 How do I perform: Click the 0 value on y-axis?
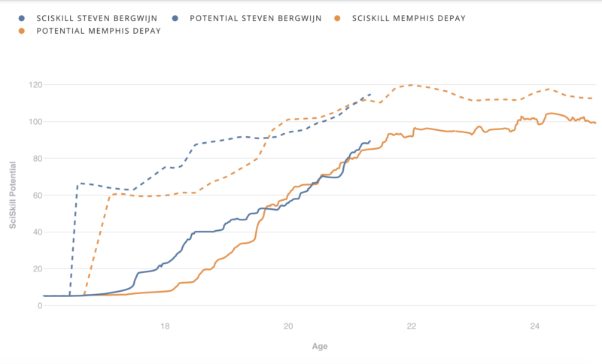coord(40,305)
